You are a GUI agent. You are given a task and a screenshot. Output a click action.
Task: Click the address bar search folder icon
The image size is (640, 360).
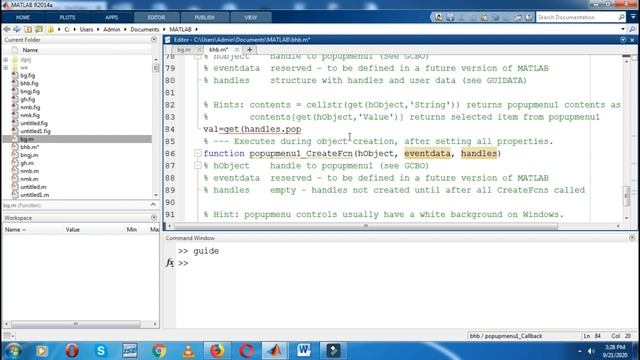[632, 29]
